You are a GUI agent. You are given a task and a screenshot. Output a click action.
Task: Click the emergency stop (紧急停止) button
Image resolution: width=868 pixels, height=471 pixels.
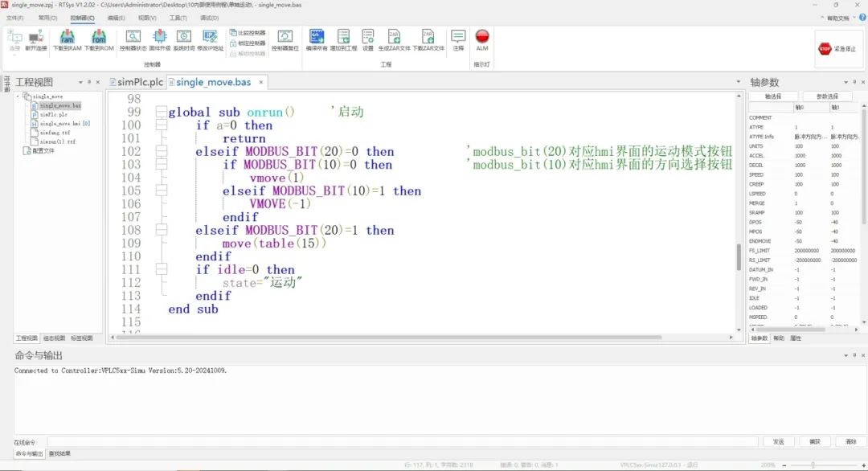(x=837, y=49)
